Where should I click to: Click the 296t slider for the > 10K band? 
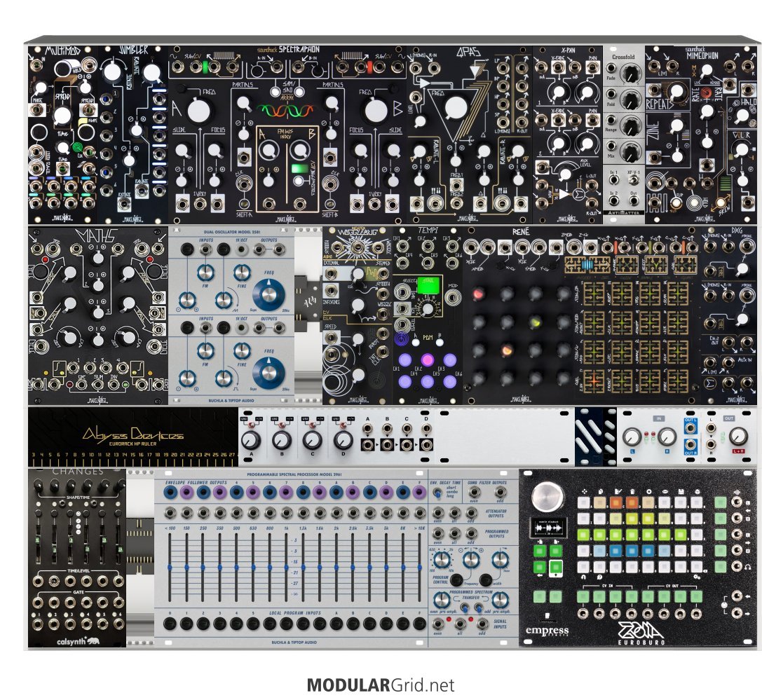click(x=419, y=568)
